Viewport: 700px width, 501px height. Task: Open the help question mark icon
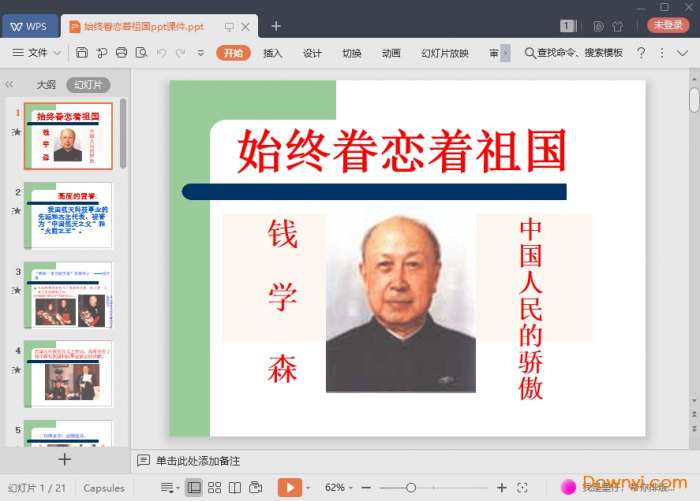coord(641,53)
